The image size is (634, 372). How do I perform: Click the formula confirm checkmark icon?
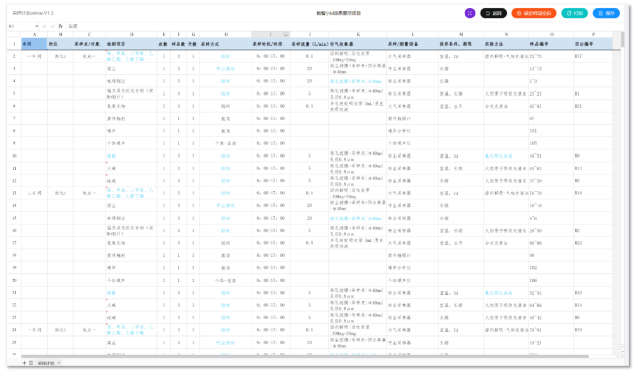pyautogui.click(x=53, y=26)
